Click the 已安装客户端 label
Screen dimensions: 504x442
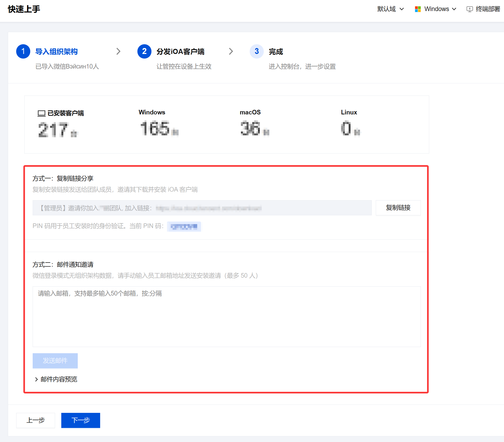tap(66, 113)
